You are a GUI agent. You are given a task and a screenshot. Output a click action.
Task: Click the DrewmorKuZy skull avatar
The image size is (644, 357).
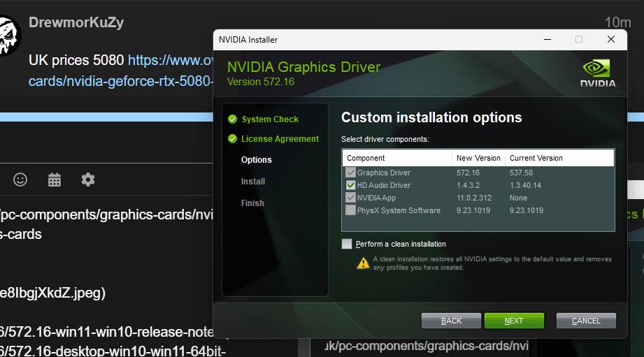pos(9,36)
